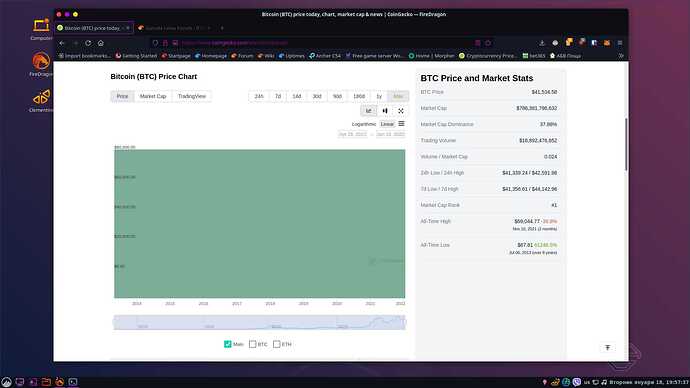
Task: Switch to Market Cap chart tab
Action: [x=153, y=96]
